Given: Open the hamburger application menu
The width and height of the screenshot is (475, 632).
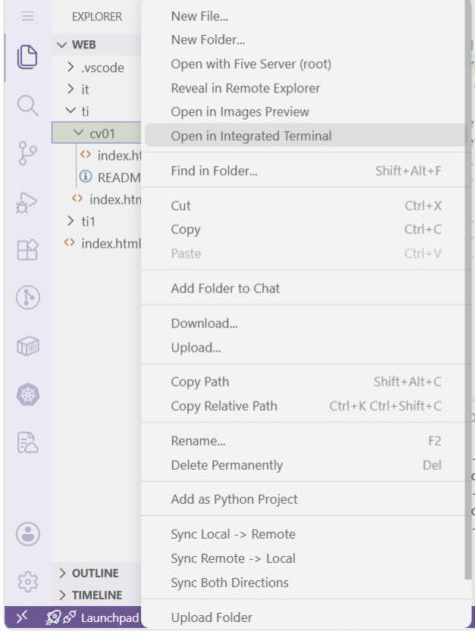Looking at the screenshot, I should (27, 16).
